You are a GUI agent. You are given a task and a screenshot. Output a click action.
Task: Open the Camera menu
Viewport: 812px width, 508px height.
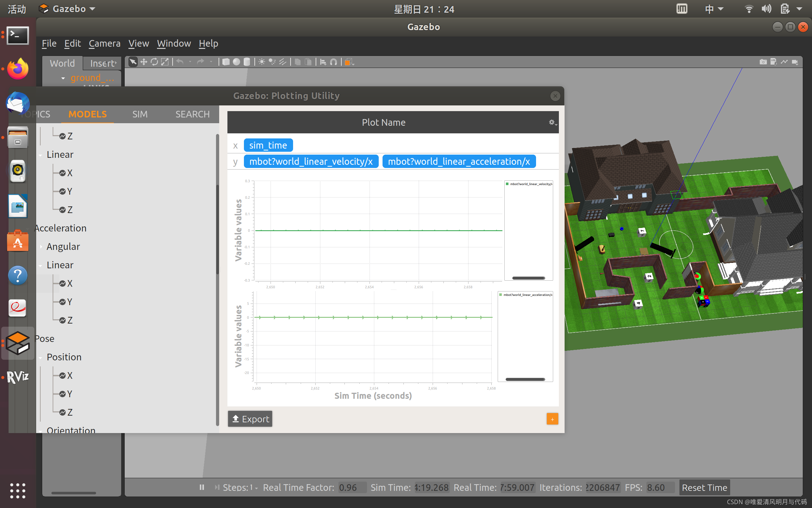pyautogui.click(x=104, y=43)
